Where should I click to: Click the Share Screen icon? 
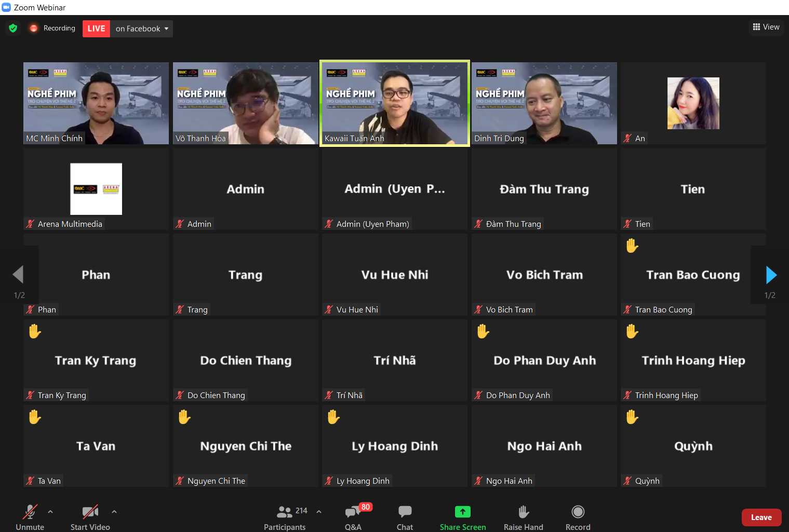[462, 512]
